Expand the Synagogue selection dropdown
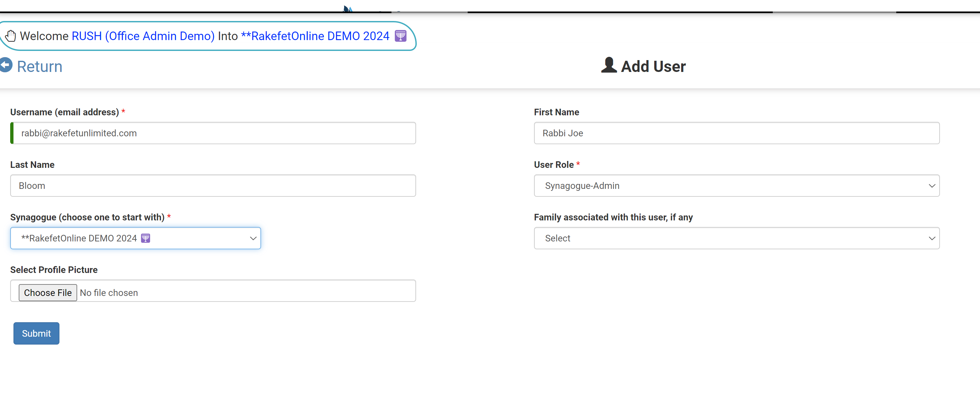Screen dimensions: 980x405 tap(135, 238)
